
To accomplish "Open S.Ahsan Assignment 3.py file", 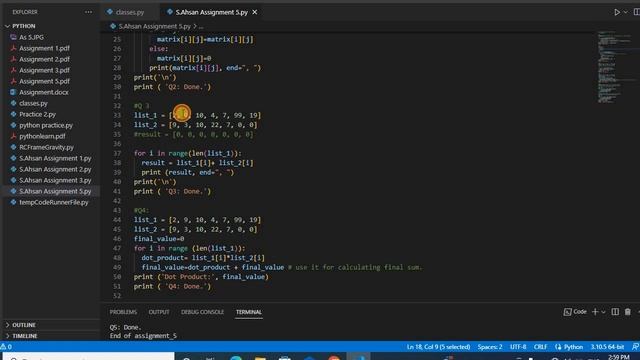I will 55,180.
